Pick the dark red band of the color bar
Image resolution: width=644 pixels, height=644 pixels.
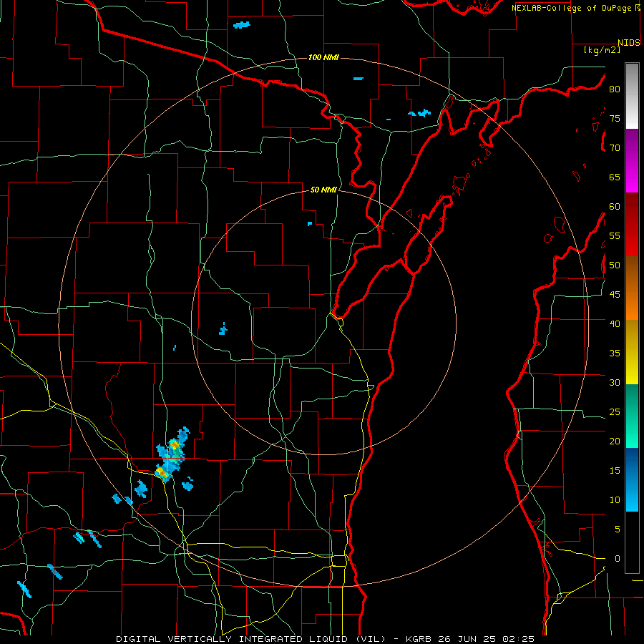point(632,225)
